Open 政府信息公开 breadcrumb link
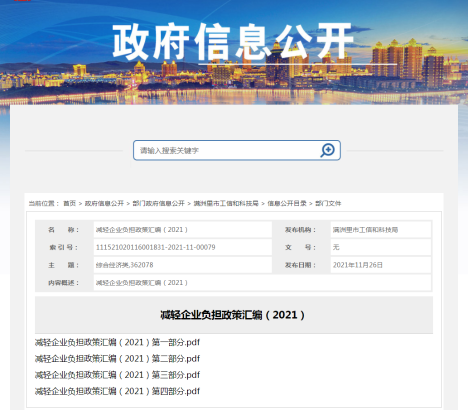 click(104, 203)
